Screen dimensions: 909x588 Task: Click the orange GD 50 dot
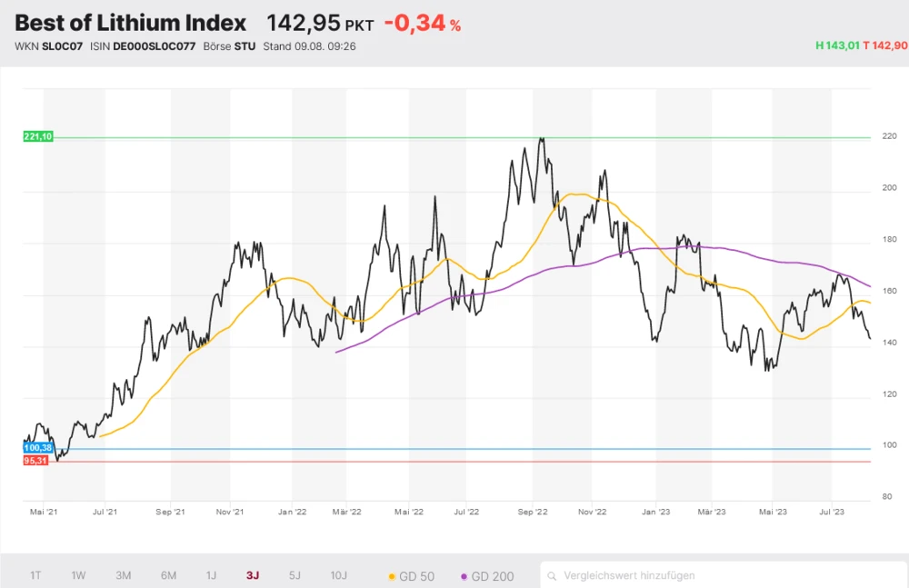tap(392, 576)
